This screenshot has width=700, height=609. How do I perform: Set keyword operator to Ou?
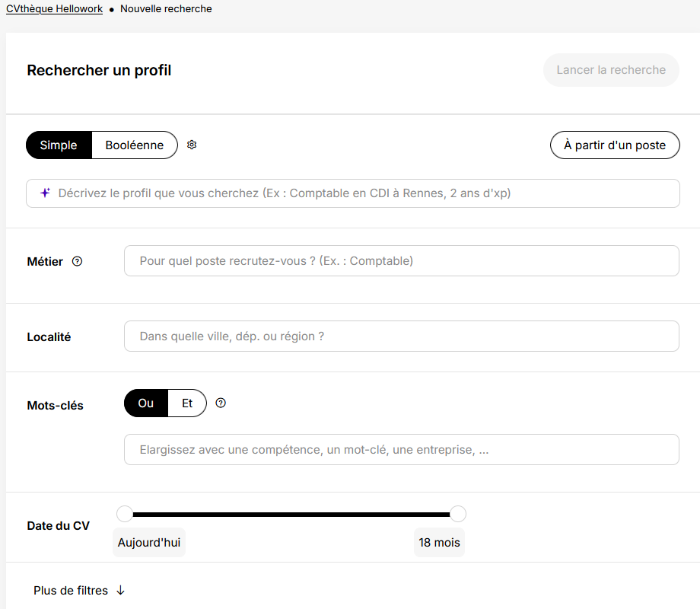(146, 403)
